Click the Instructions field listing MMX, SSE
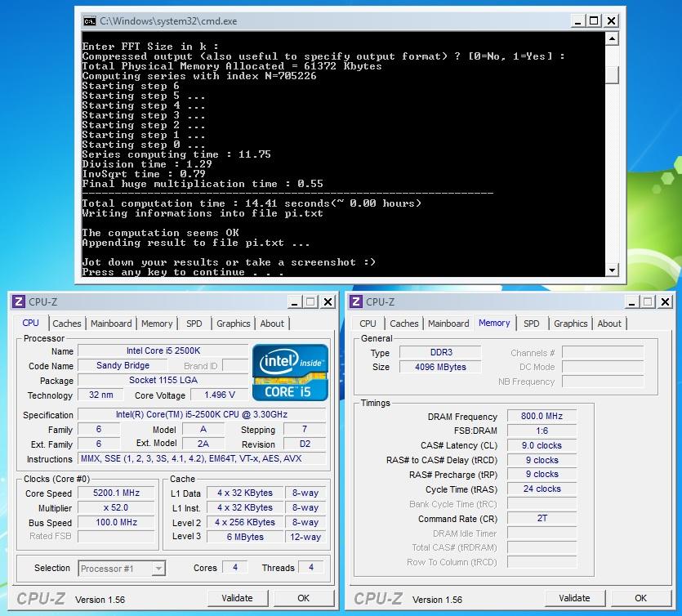This screenshot has width=682, height=616. tap(202, 458)
